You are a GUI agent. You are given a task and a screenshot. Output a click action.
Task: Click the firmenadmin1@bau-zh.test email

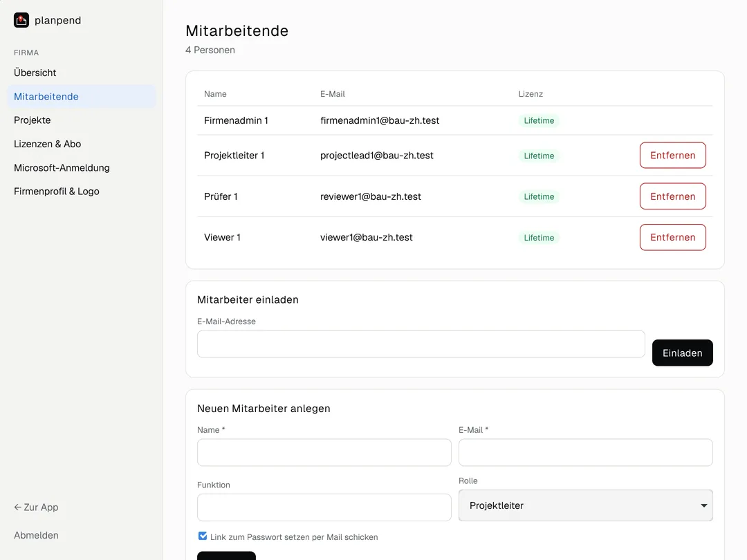pyautogui.click(x=380, y=120)
